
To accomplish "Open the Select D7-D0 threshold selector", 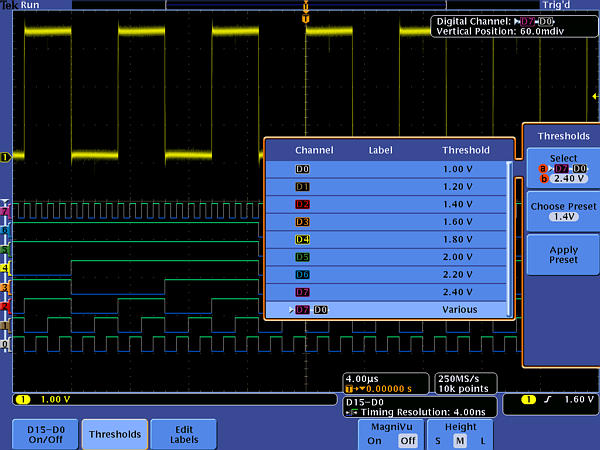I will tap(562, 168).
